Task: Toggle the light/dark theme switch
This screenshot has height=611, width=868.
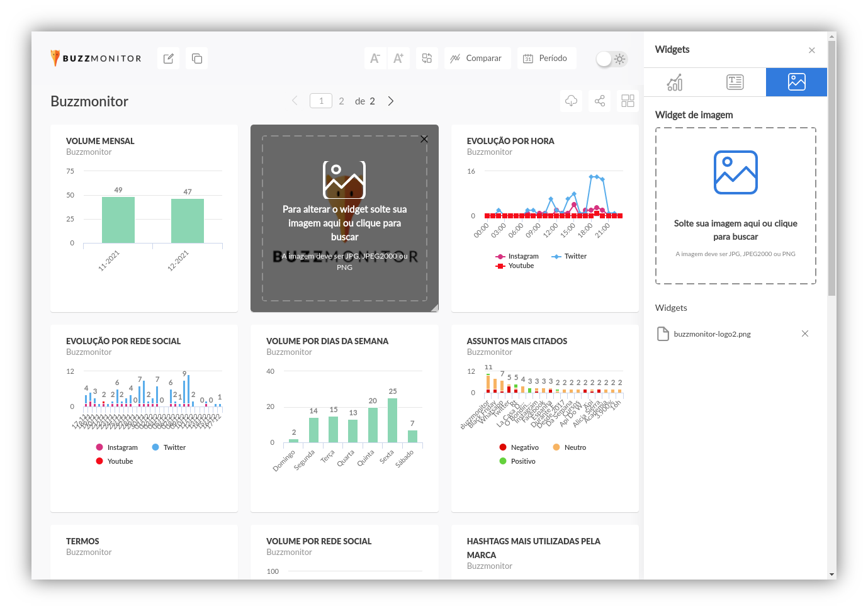Action: coord(612,59)
